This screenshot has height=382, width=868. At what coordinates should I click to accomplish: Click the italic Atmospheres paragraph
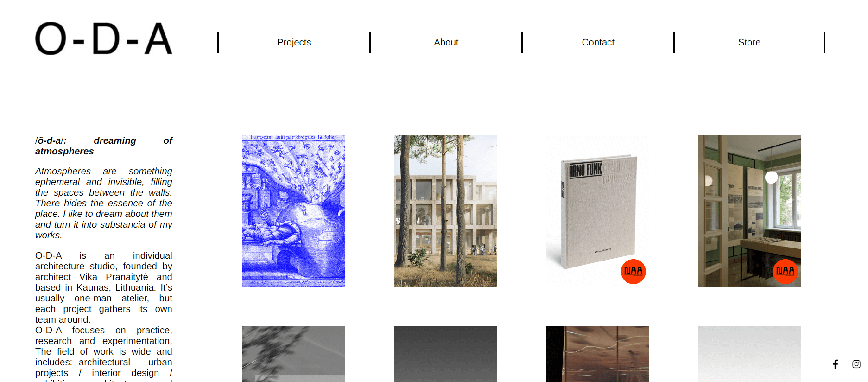104,203
